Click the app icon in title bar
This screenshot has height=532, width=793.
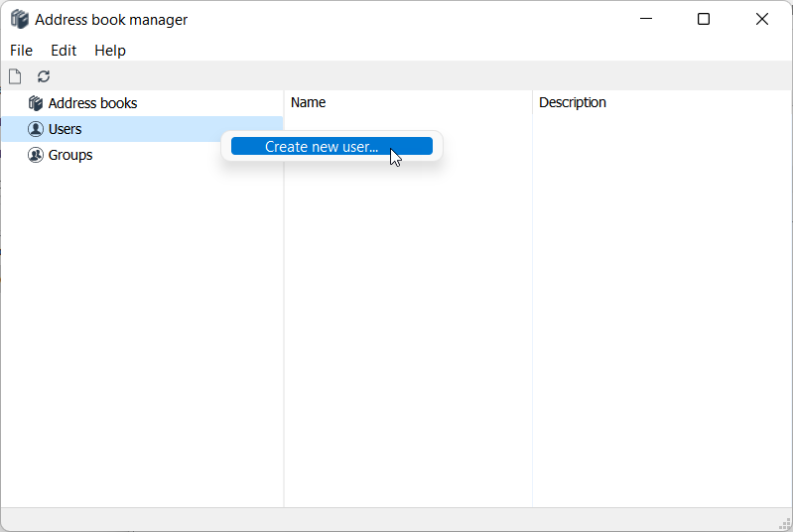(x=19, y=20)
